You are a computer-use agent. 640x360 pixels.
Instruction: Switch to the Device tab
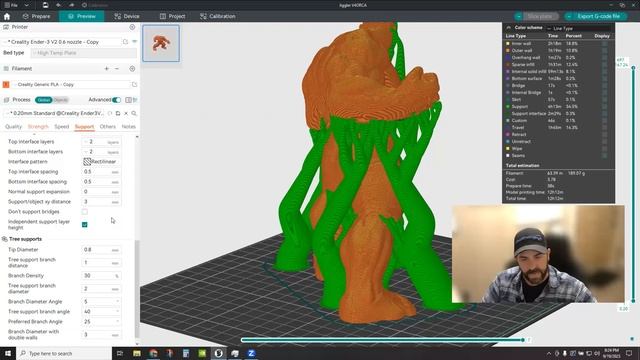pos(127,16)
